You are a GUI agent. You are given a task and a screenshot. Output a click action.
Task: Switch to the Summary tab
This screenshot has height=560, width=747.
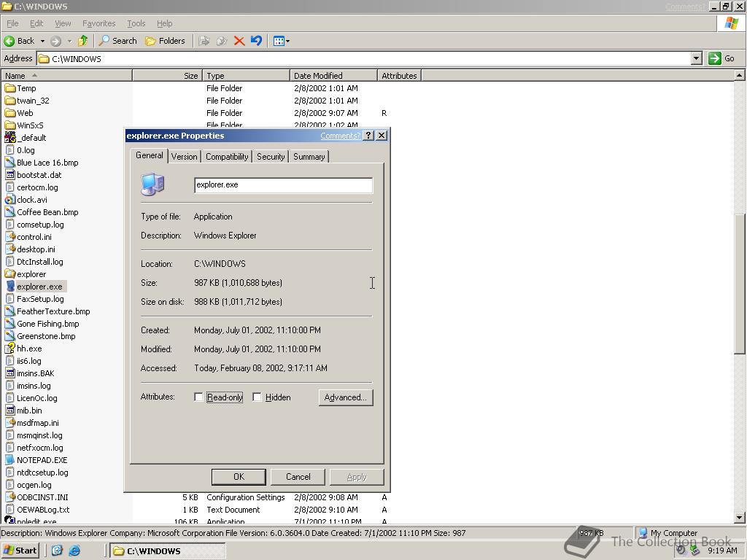pyautogui.click(x=309, y=157)
